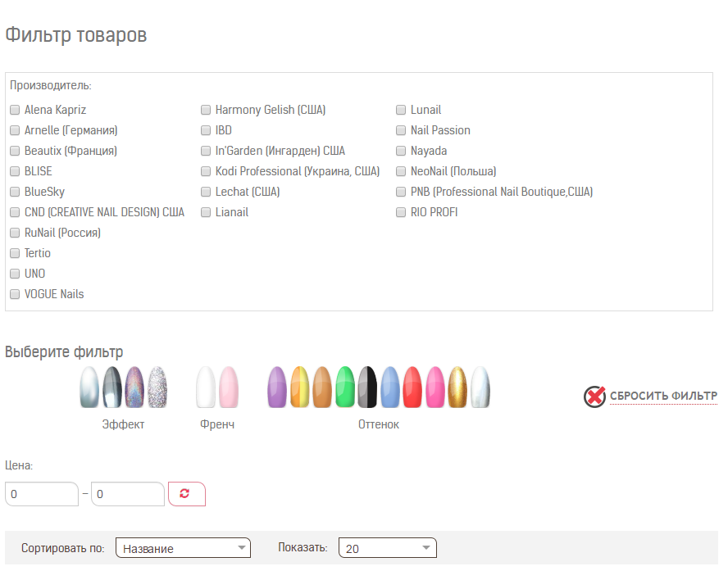
Task: Click the Цена: label
Action: tap(19, 465)
